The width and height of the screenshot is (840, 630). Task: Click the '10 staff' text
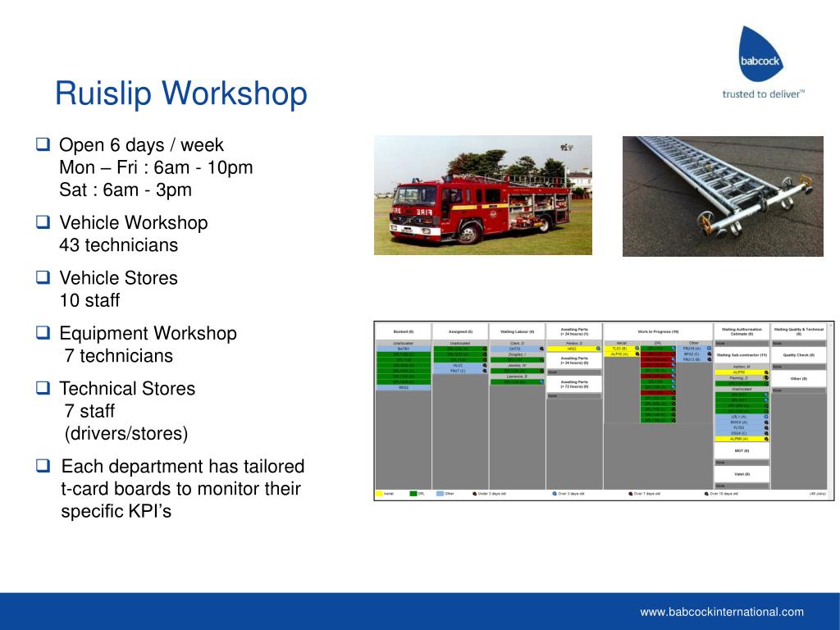click(89, 300)
